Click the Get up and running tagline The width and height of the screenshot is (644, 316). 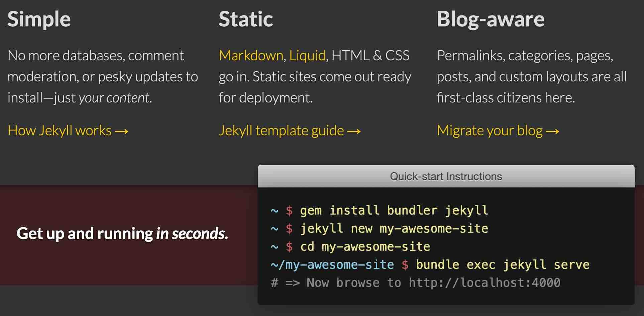[123, 233]
